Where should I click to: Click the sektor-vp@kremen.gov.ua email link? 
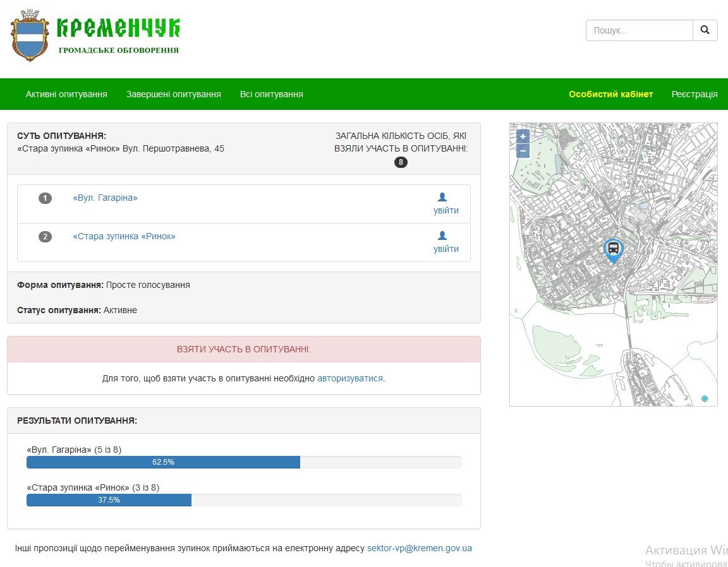click(419, 548)
